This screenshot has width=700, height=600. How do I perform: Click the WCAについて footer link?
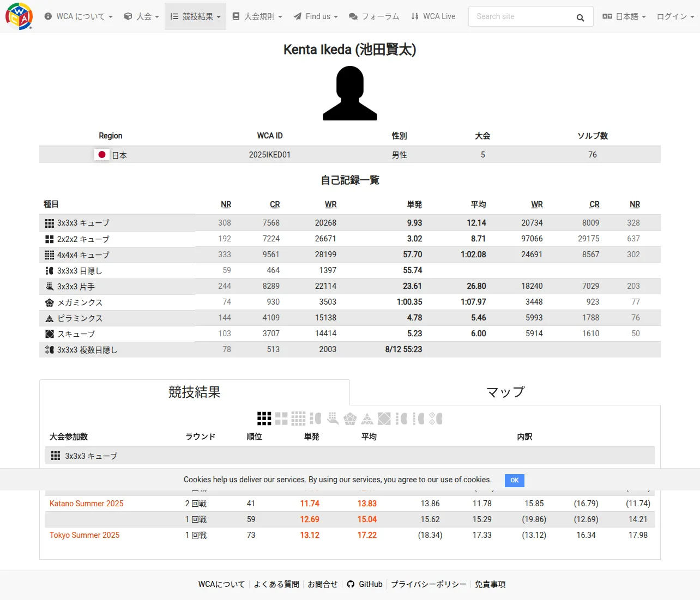(x=221, y=584)
